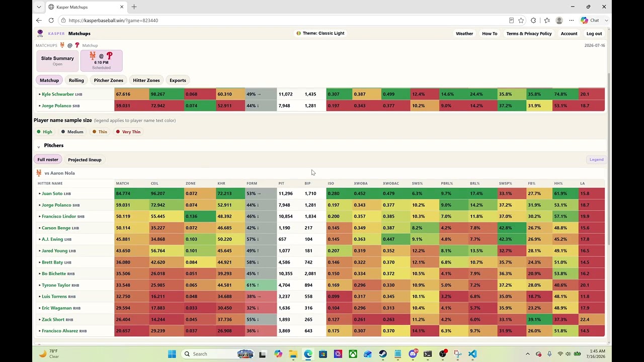Open Microsoft Store from the taskbar
This screenshot has height=362, width=644.
[x=323, y=354]
